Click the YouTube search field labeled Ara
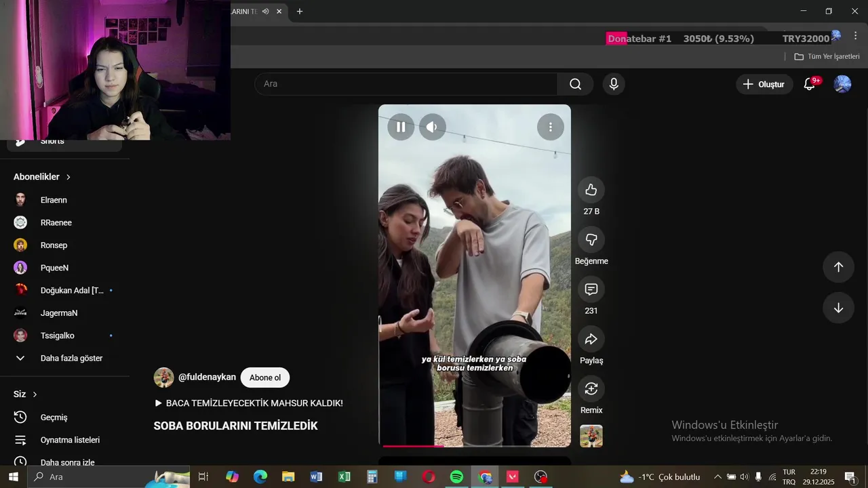The image size is (868, 488). pos(406,84)
